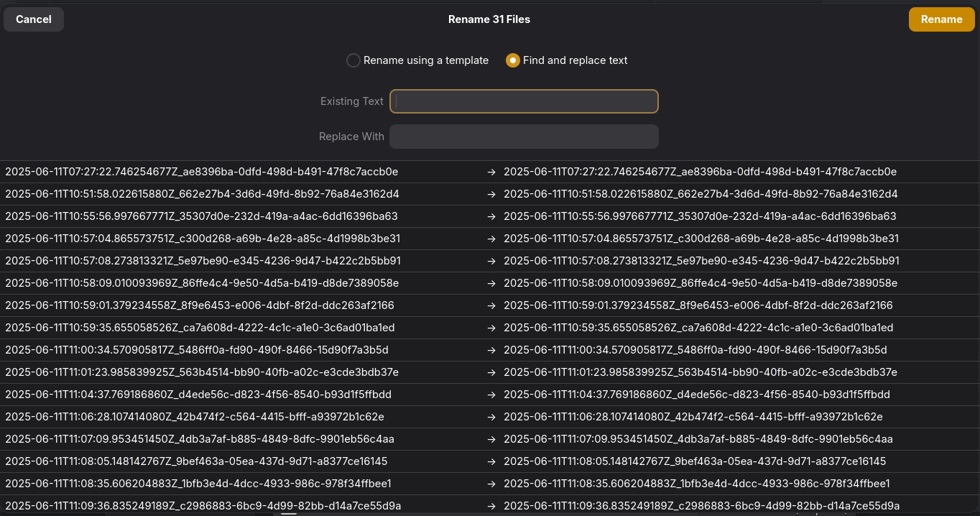Select original filename ending in 35307d0e-232d…6dd16396ba63
980x516 pixels.
(x=201, y=216)
